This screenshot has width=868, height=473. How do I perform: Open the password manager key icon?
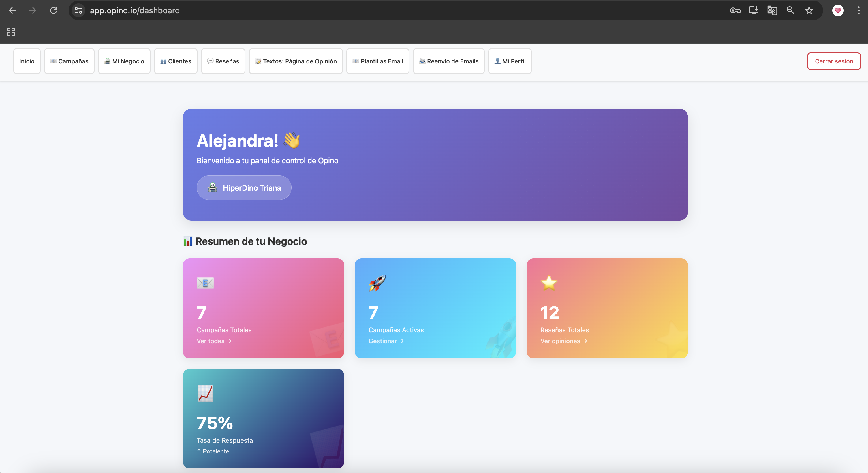[x=735, y=10]
